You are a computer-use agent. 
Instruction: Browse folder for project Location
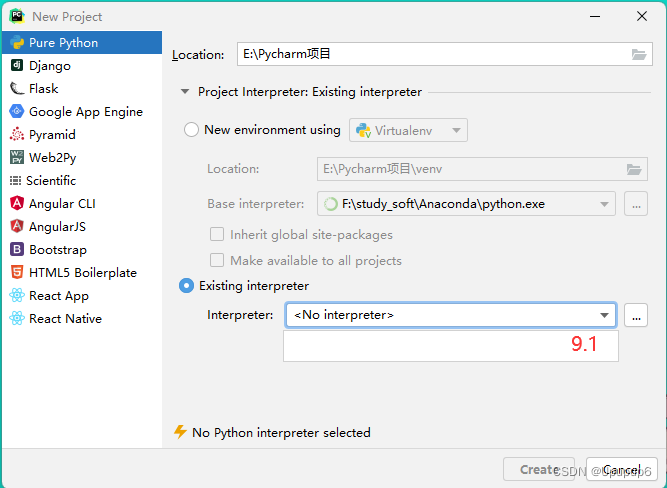click(638, 54)
